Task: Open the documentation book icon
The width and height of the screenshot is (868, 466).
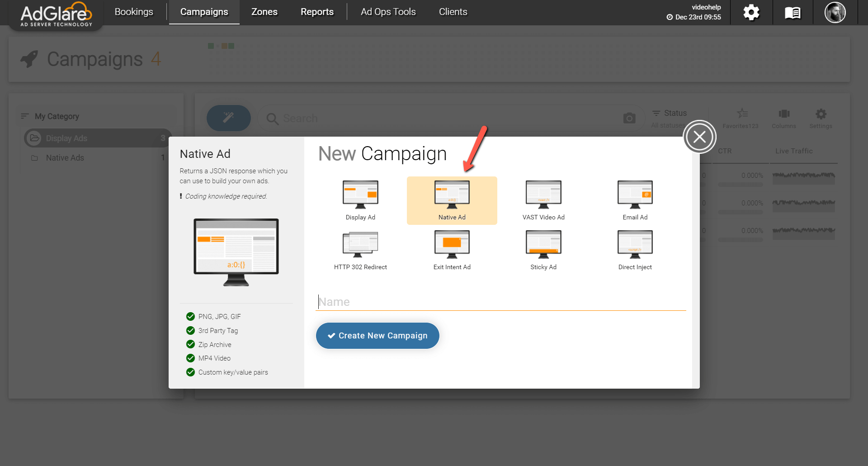Action: (793, 13)
